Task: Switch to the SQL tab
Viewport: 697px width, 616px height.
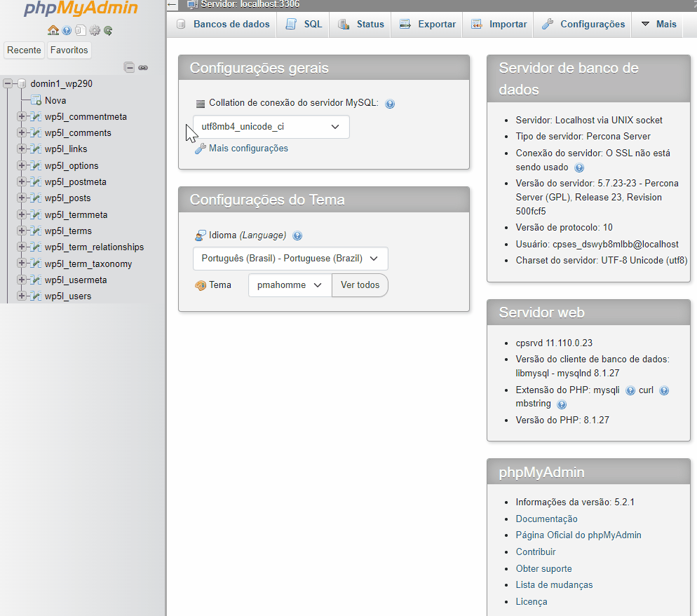Action: (303, 25)
